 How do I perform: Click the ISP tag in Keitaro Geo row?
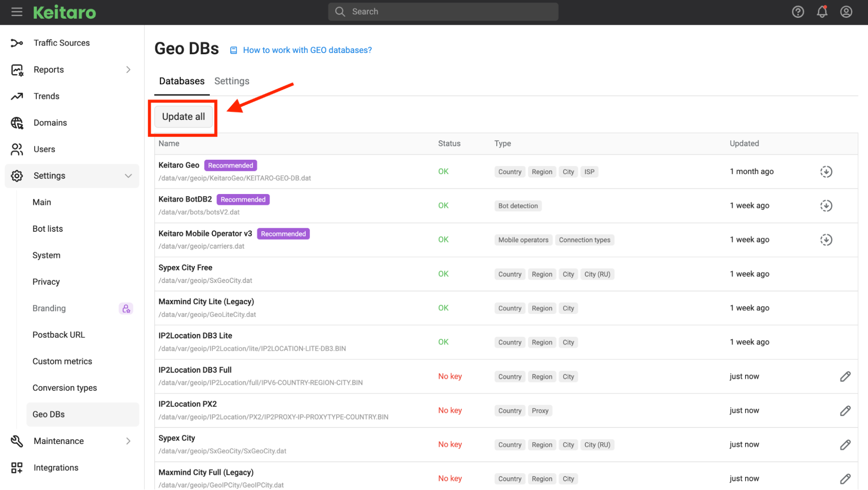point(589,172)
